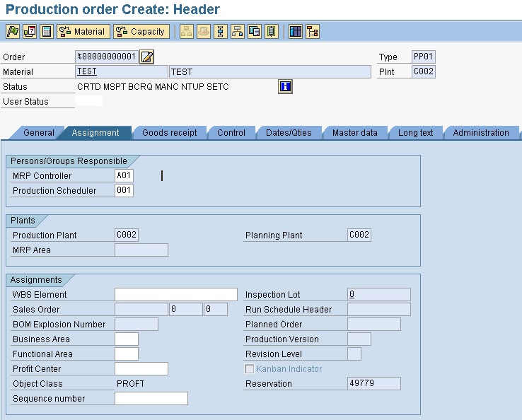The width and height of the screenshot is (522, 420).
Task: Click the Inspection Lot 0 link
Action: coord(352,294)
